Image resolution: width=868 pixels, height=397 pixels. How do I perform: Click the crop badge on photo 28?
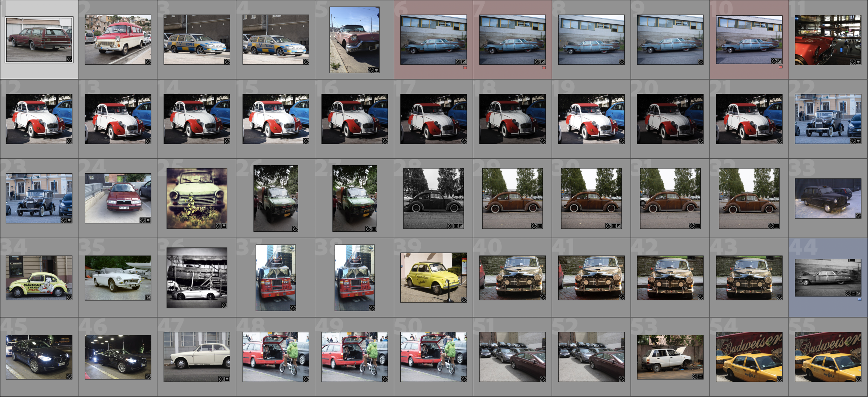pos(456,226)
